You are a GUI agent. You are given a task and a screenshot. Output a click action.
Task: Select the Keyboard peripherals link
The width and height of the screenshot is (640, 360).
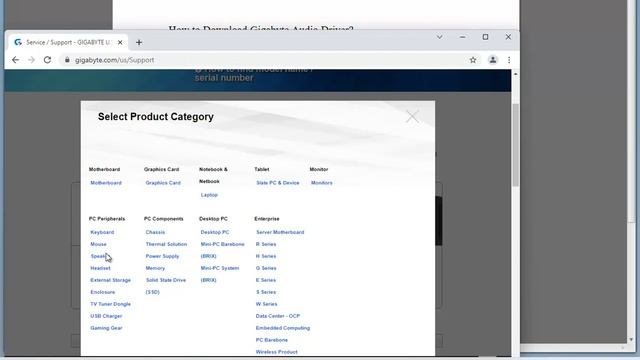point(102,232)
